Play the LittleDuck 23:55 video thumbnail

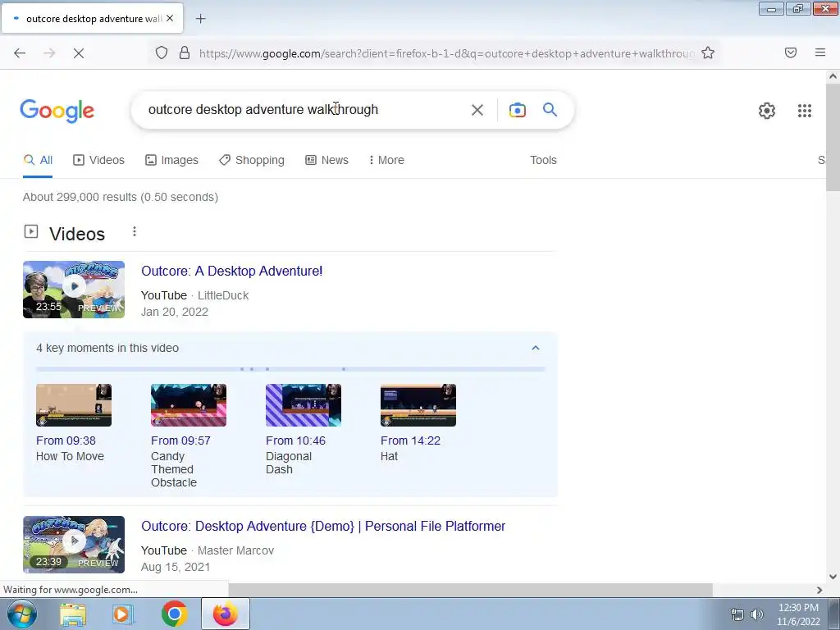74,290
